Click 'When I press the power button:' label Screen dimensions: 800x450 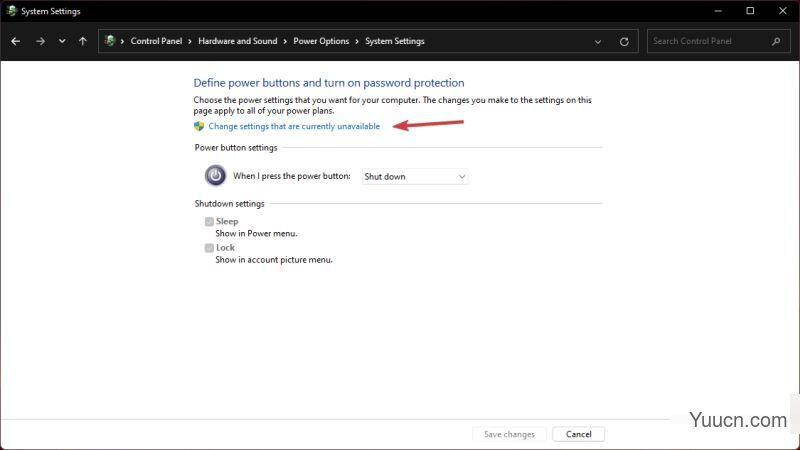click(292, 176)
